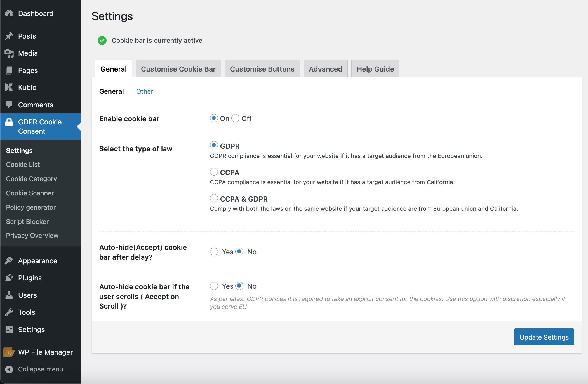Click the Plugins plug icon

pos(9,278)
